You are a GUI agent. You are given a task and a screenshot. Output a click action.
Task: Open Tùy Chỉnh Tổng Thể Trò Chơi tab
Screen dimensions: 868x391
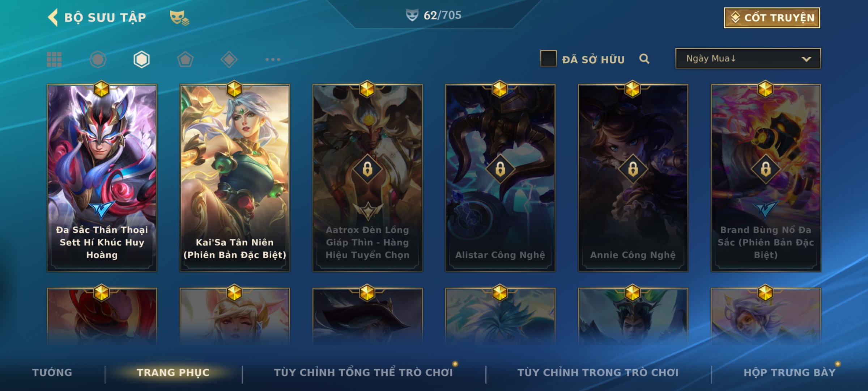363,373
